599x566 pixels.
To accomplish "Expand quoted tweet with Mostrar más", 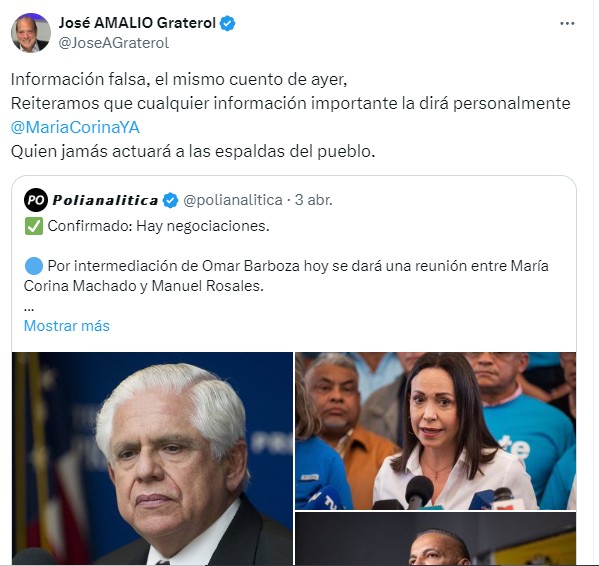I will point(66,326).
